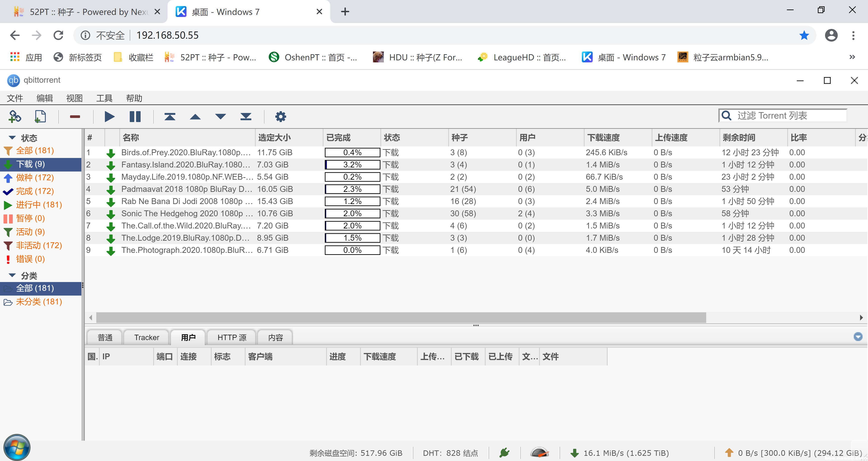This screenshot has width=868, height=461.
Task: Click the pause toolbar icon
Action: point(135,117)
